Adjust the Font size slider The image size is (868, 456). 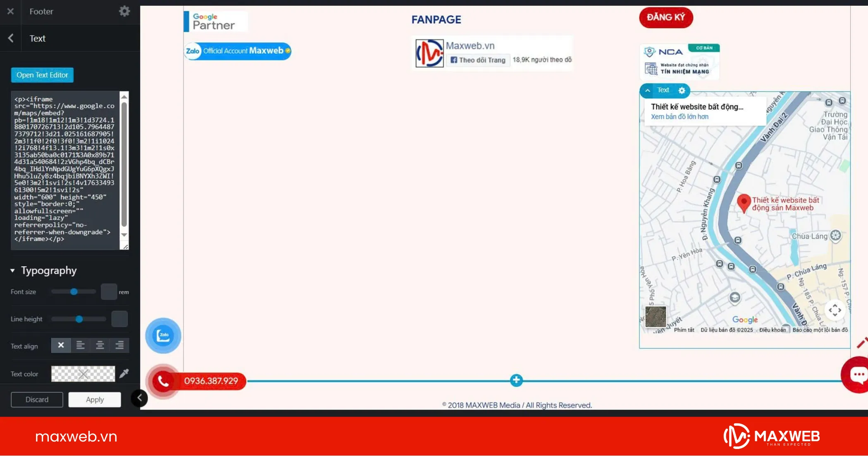pyautogui.click(x=74, y=291)
